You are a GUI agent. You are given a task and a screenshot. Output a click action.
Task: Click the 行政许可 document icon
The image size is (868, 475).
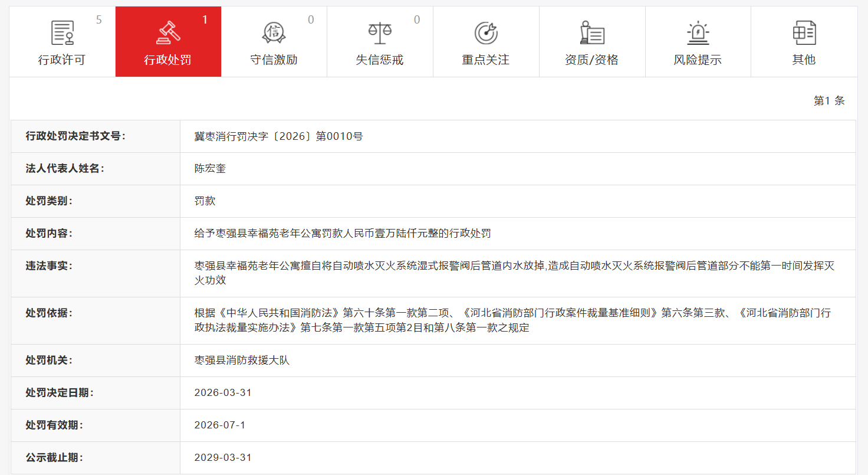tap(63, 33)
